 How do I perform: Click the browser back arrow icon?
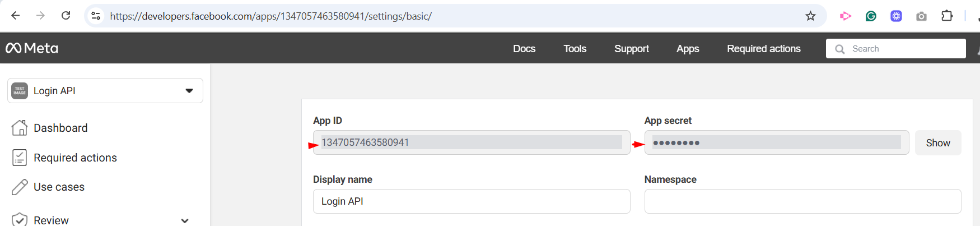tap(16, 16)
